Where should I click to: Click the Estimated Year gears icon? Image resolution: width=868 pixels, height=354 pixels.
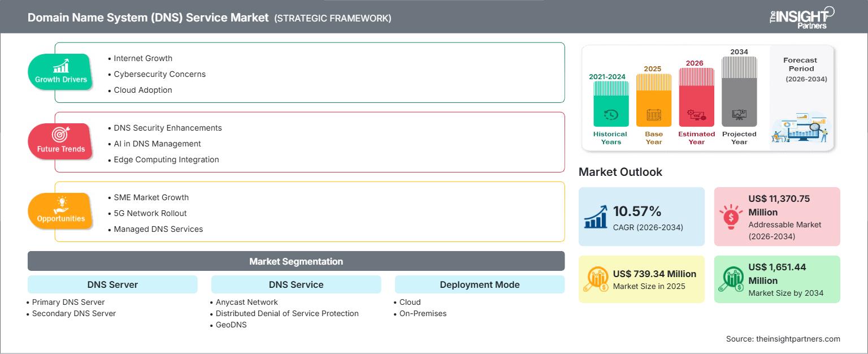point(696,115)
